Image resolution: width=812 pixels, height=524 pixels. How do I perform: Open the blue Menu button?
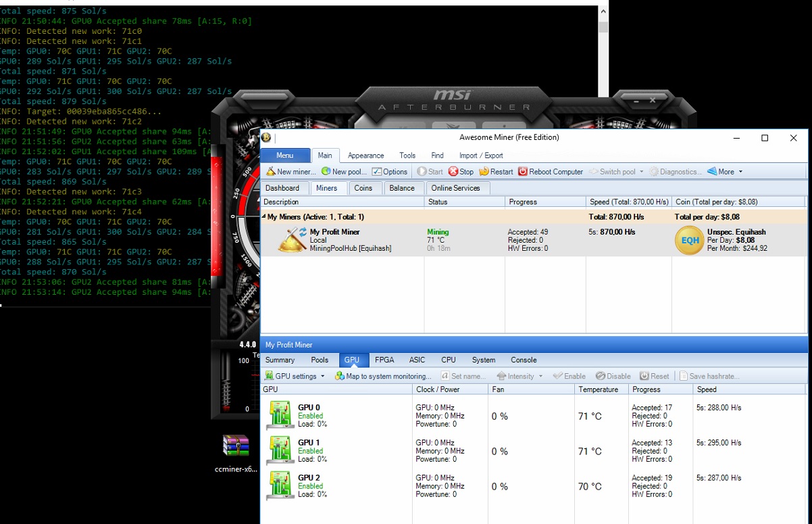pyautogui.click(x=285, y=155)
